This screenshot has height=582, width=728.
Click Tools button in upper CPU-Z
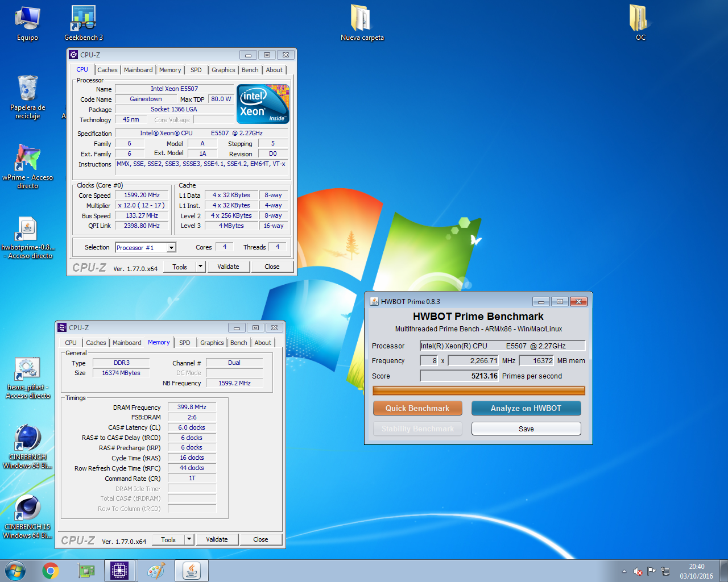[180, 267]
